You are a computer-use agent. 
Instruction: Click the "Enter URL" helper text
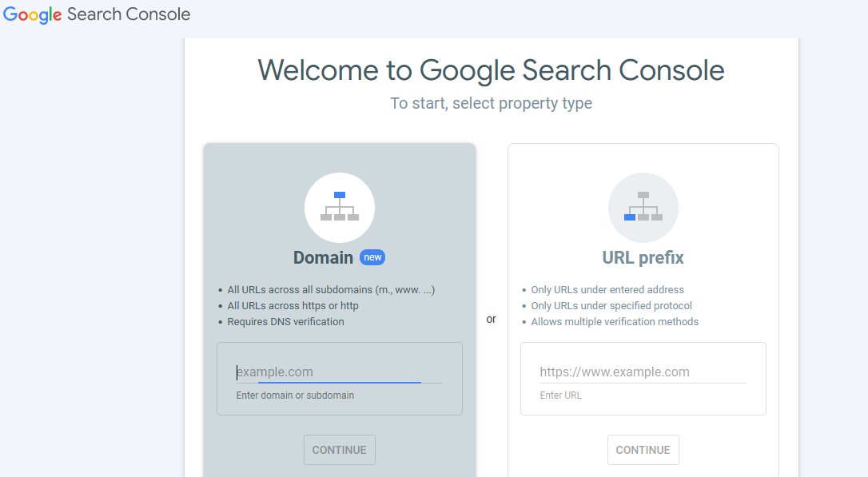coord(560,396)
